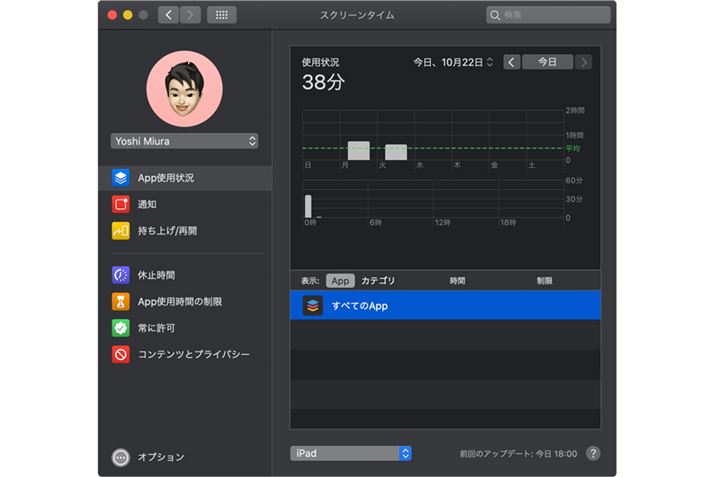This screenshot has width=715, height=477.
Task: Click the yellow 持ち上げ/再開 icon
Action: [121, 231]
